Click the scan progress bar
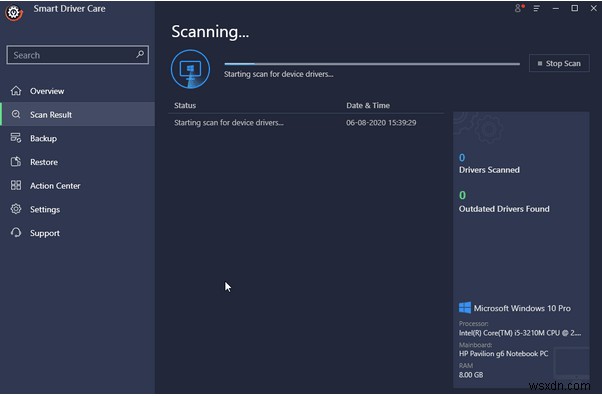The height and width of the screenshot is (396, 602). pyautogui.click(x=372, y=64)
